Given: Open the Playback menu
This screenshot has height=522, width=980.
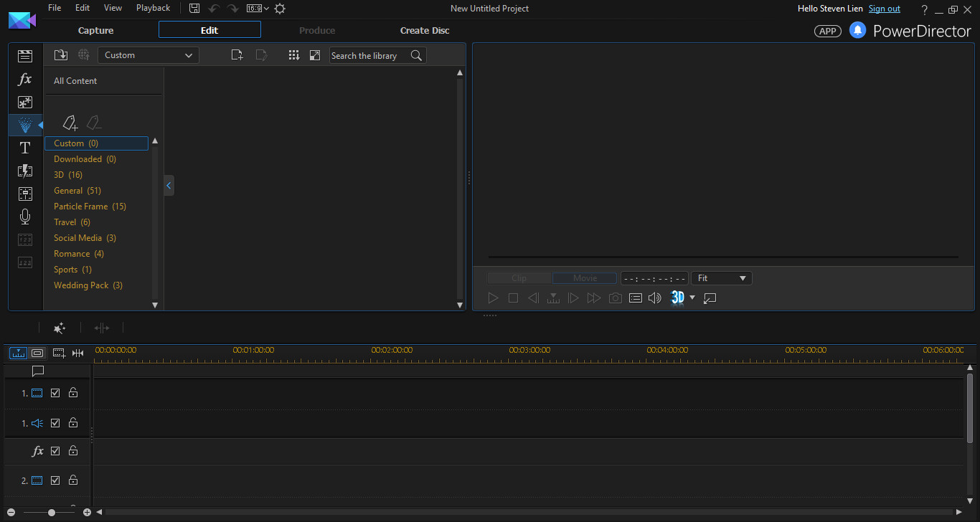Looking at the screenshot, I should point(153,8).
